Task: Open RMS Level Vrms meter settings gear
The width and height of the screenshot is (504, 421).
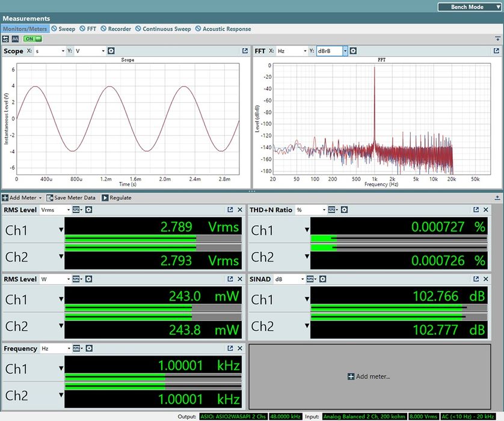Action: [x=89, y=210]
